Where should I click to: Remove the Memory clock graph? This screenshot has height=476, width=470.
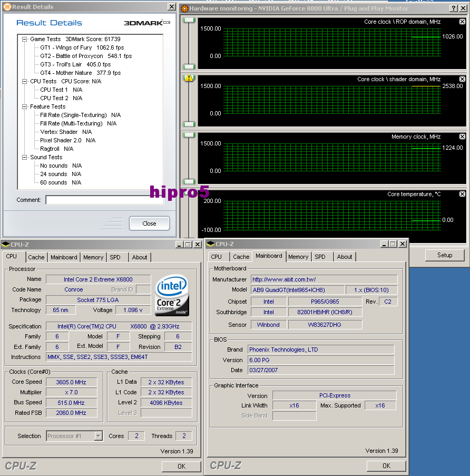click(462, 137)
